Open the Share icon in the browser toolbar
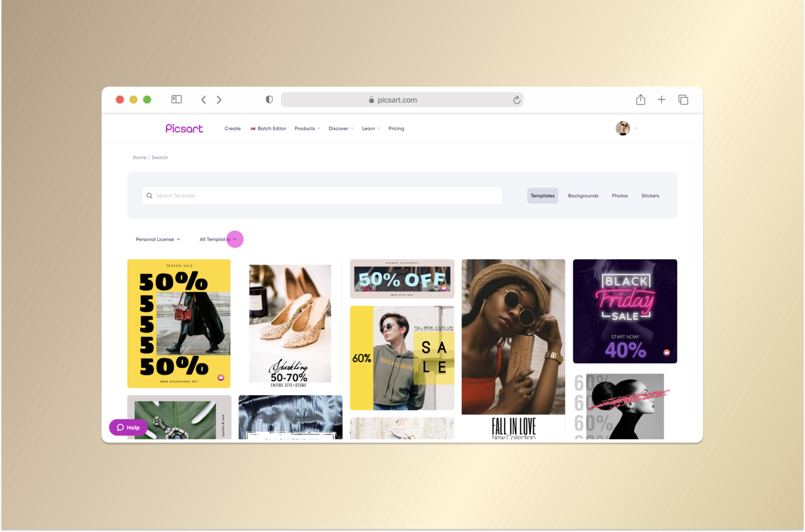 (x=640, y=99)
